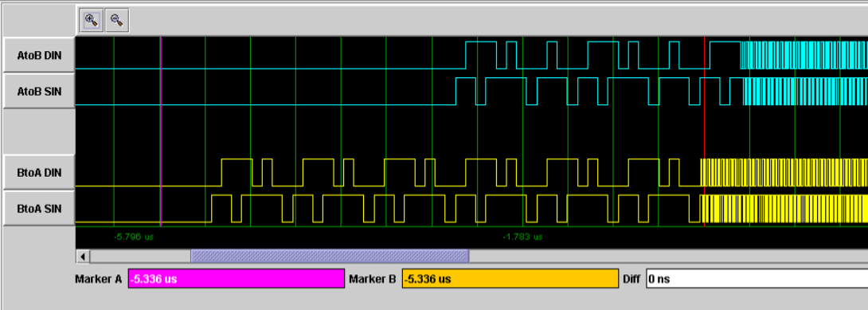Click the zoom in magnifier icon

point(92,21)
